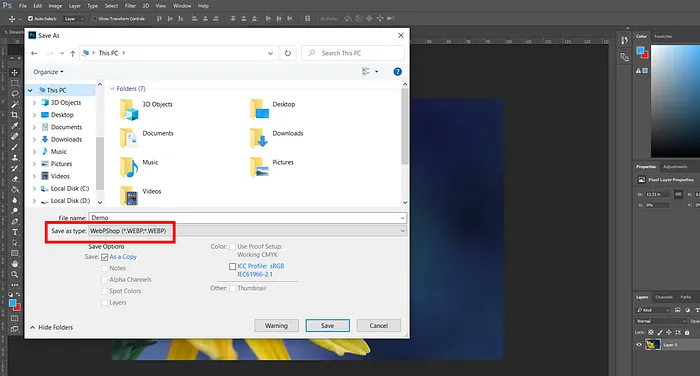Select Pictures in the navigation tree
Image resolution: width=700 pixels, height=376 pixels.
click(61, 164)
